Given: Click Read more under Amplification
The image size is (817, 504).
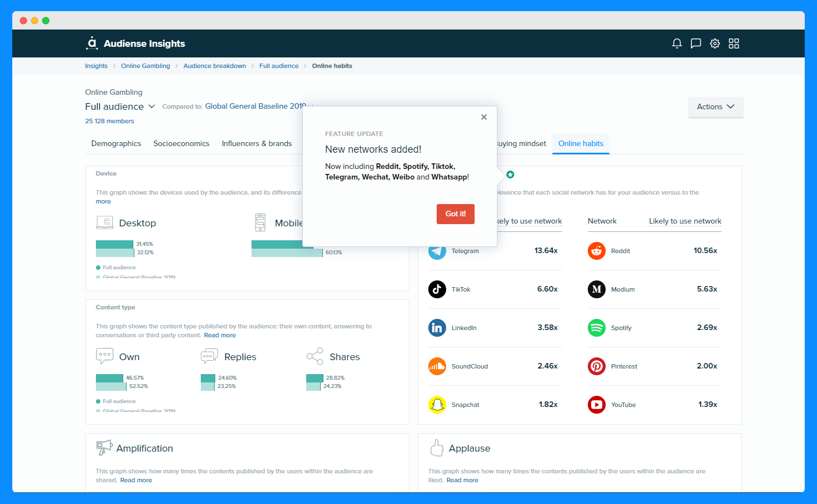Looking at the screenshot, I should [136, 480].
